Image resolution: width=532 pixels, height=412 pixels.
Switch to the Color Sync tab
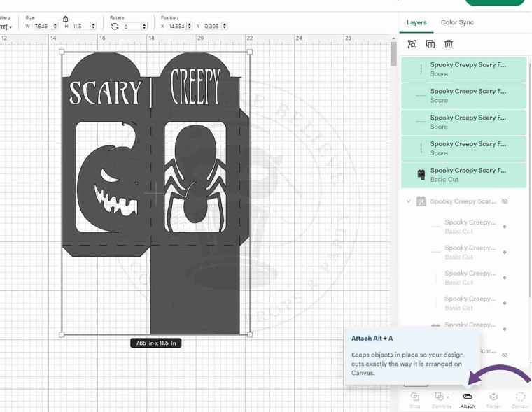tap(457, 22)
